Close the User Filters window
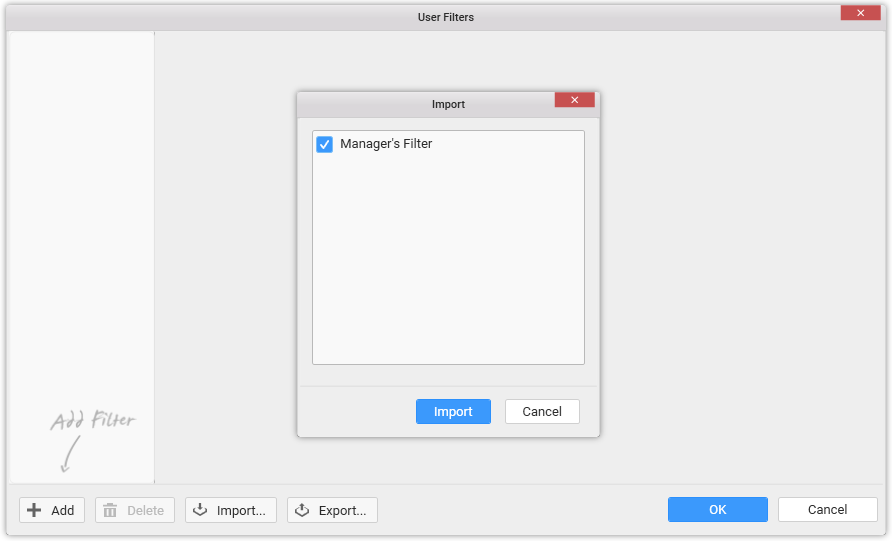 pyautogui.click(x=860, y=13)
